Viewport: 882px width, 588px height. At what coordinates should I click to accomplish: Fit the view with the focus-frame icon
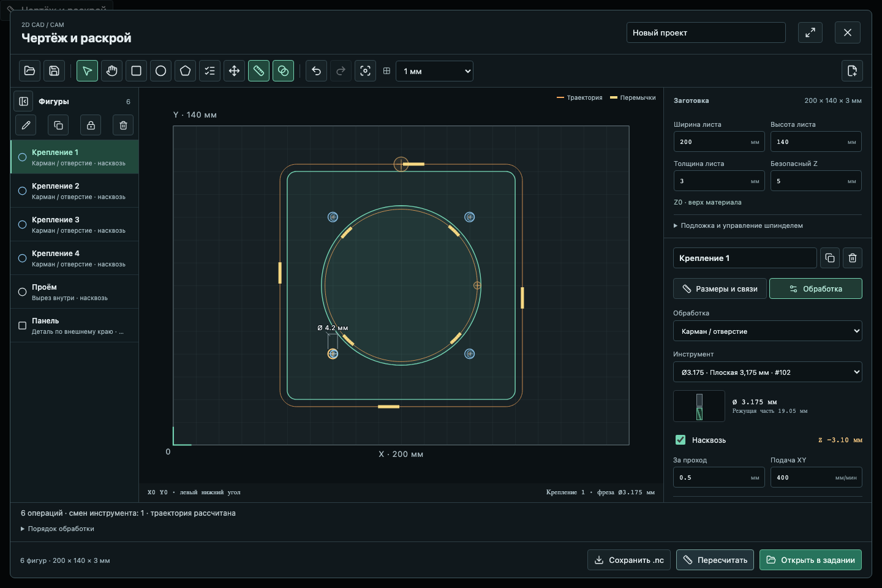365,71
